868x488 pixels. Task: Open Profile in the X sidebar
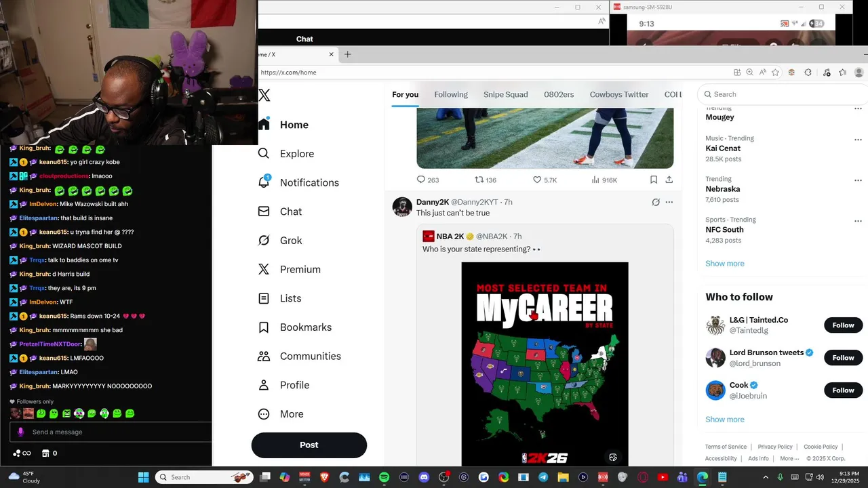point(283,385)
